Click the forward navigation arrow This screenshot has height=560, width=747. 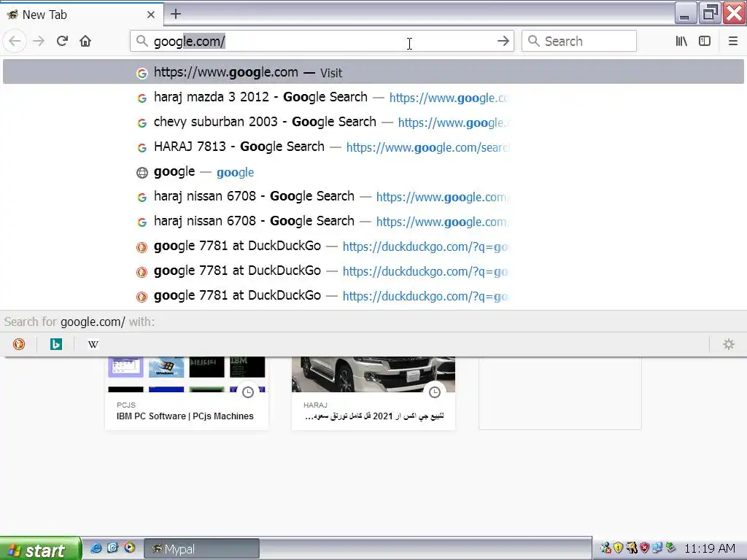pyautogui.click(x=39, y=41)
